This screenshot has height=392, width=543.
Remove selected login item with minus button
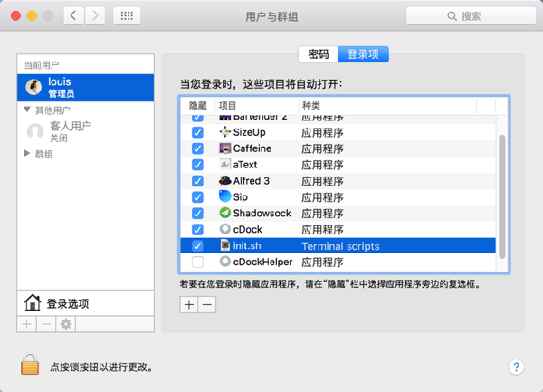(207, 305)
